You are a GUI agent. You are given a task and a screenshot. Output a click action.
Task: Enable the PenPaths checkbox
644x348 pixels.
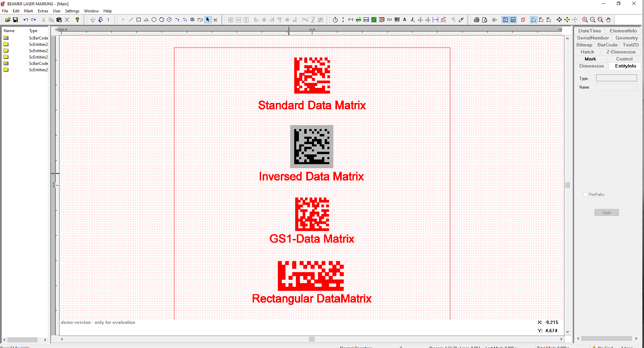pos(585,194)
